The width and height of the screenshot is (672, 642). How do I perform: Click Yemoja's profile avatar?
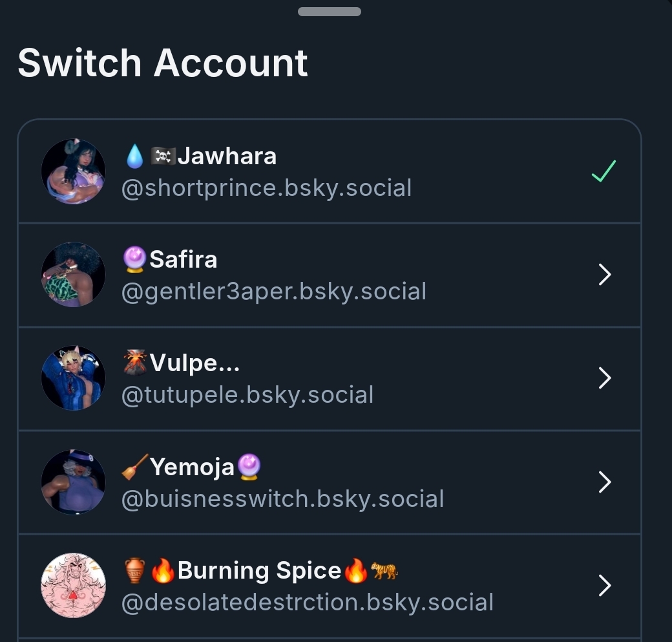tap(73, 482)
